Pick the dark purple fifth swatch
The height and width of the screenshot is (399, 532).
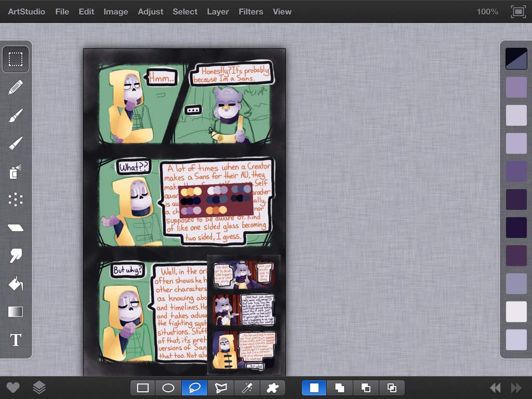516,199
